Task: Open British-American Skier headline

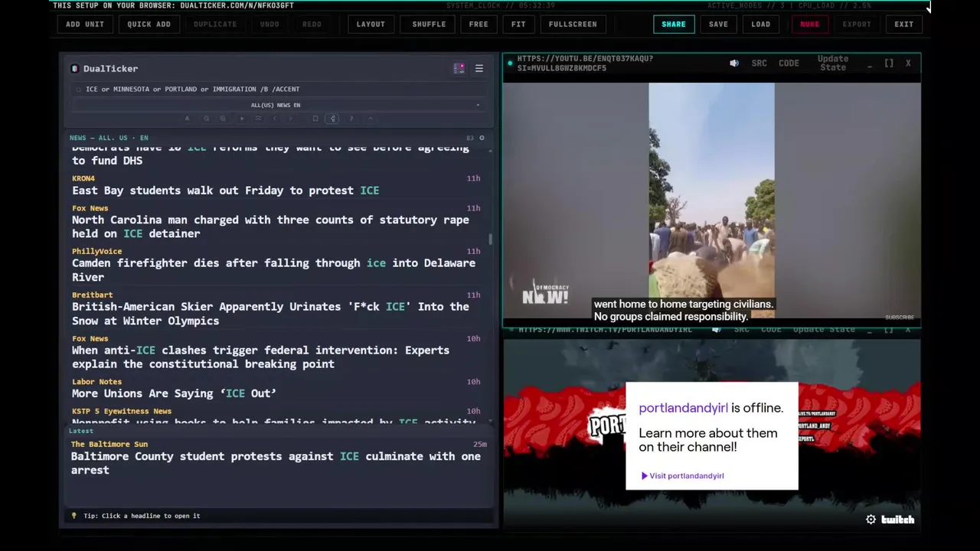Action: click(270, 314)
